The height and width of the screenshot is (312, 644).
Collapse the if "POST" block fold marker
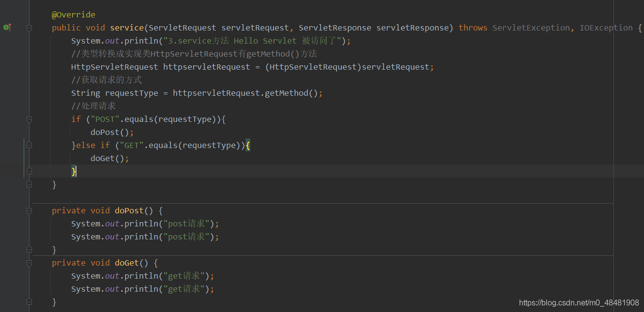(30, 119)
